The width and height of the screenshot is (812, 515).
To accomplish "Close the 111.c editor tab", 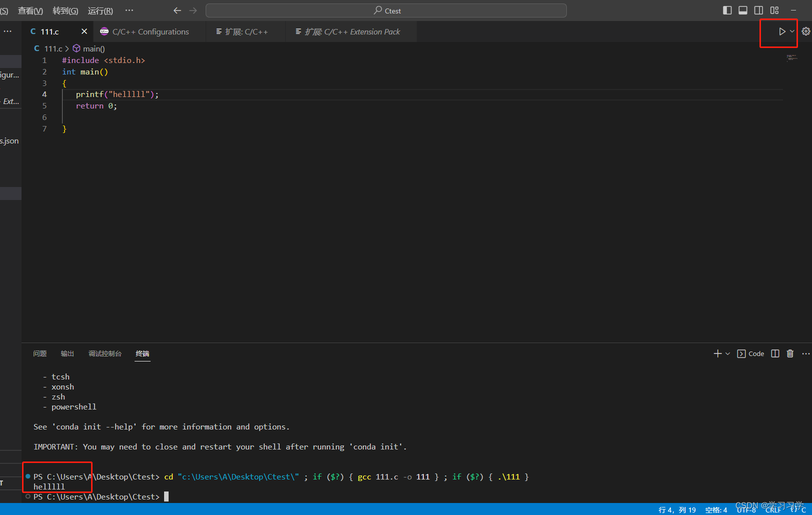I will click(x=84, y=31).
